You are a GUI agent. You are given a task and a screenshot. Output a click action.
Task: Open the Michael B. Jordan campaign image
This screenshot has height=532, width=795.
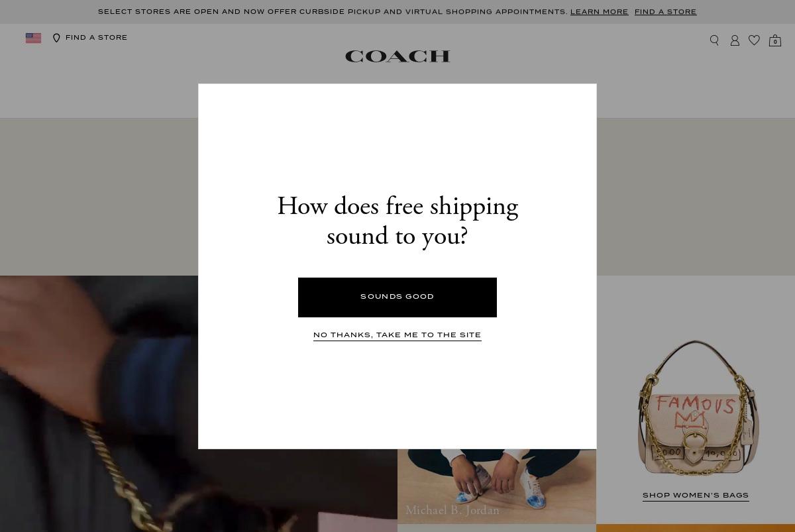(x=497, y=486)
